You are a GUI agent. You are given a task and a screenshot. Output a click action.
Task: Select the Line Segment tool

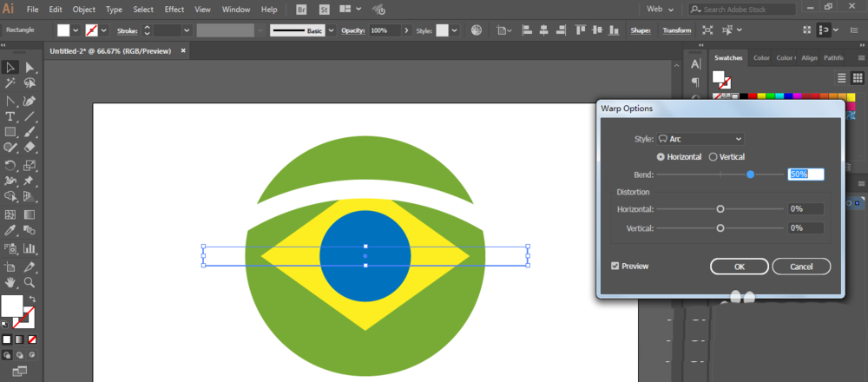click(x=30, y=116)
